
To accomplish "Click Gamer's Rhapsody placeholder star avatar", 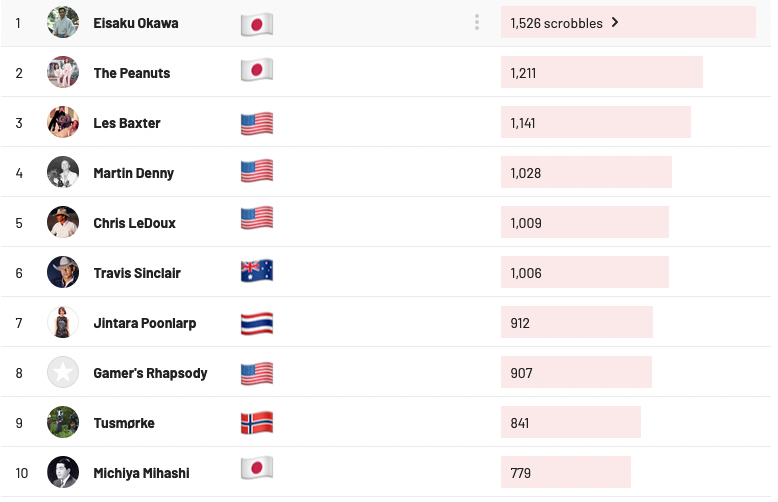I will point(63,372).
